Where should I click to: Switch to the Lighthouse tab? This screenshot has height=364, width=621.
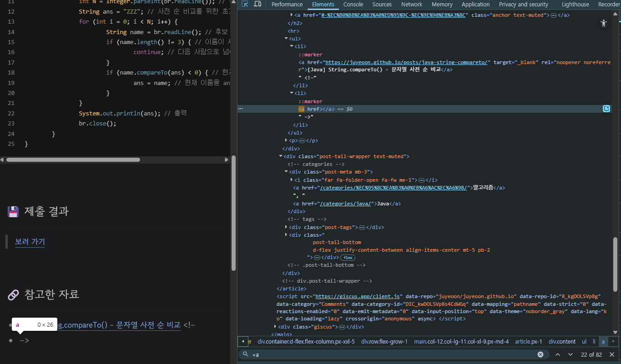(575, 4)
